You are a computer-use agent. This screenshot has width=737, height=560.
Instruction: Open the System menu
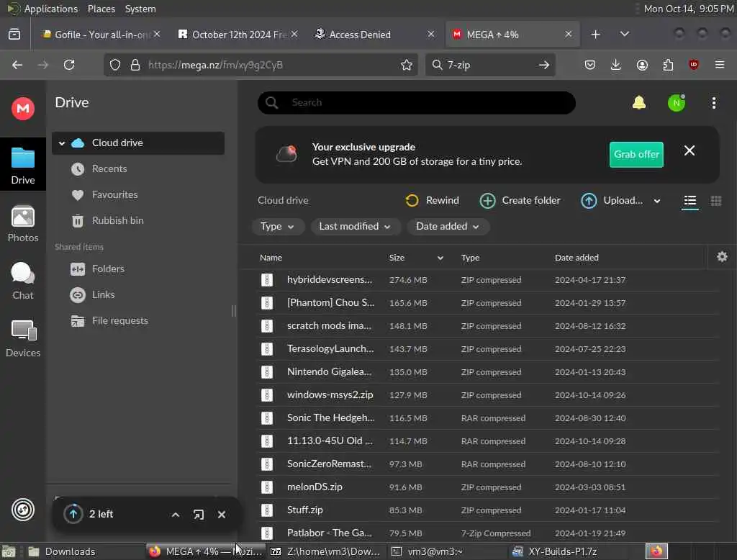click(140, 9)
